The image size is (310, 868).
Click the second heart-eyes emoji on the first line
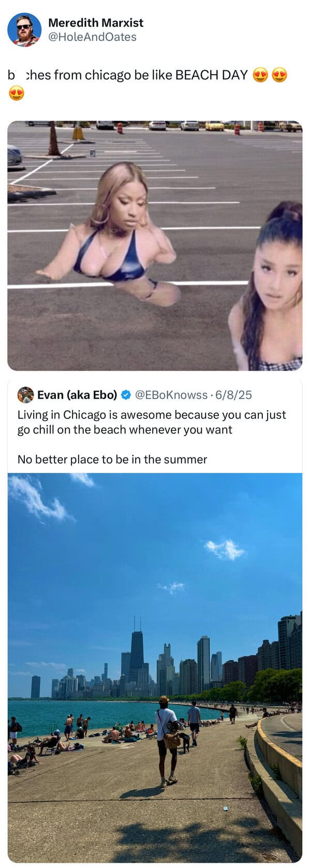coord(279,76)
